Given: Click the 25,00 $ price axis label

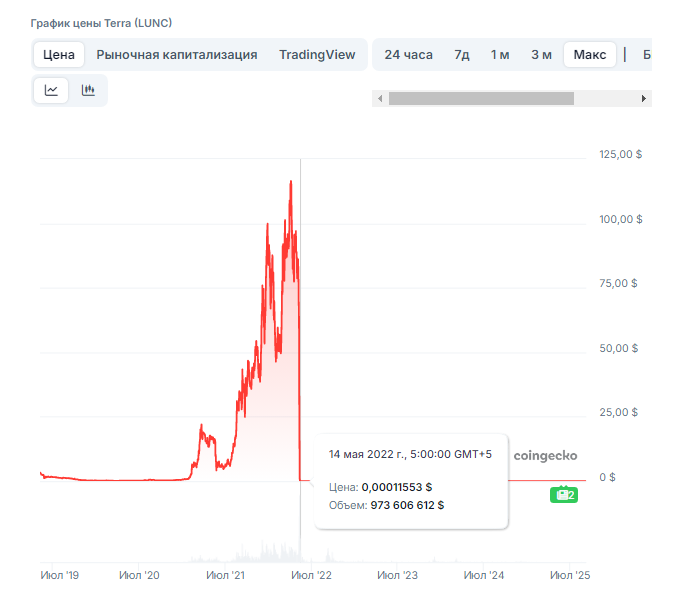Looking at the screenshot, I should click(x=618, y=413).
